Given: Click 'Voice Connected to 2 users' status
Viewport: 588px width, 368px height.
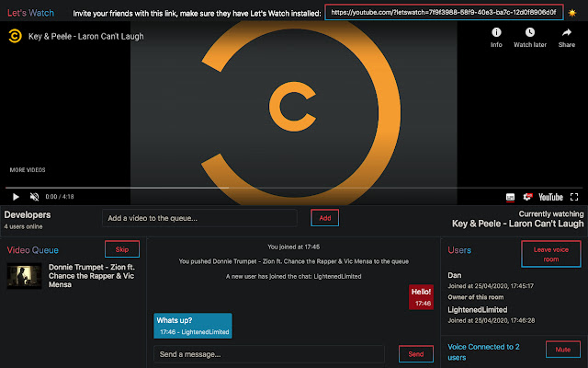Looking at the screenshot, I should [x=484, y=351].
